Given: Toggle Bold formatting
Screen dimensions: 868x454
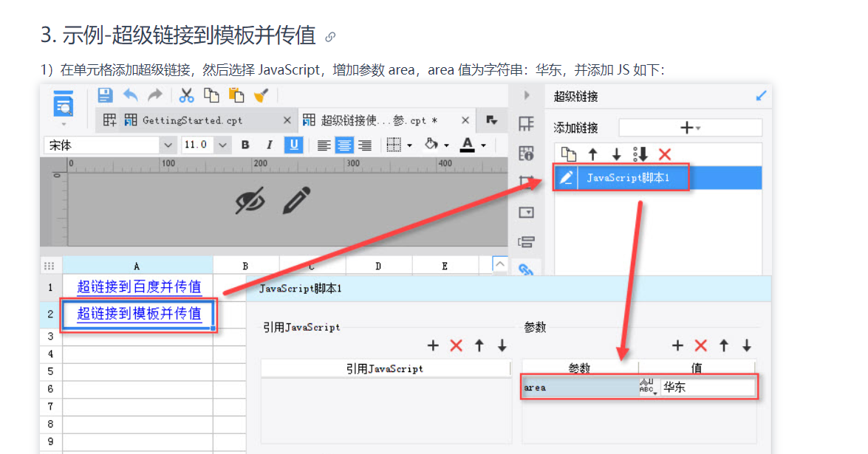Looking at the screenshot, I should click(x=245, y=145).
